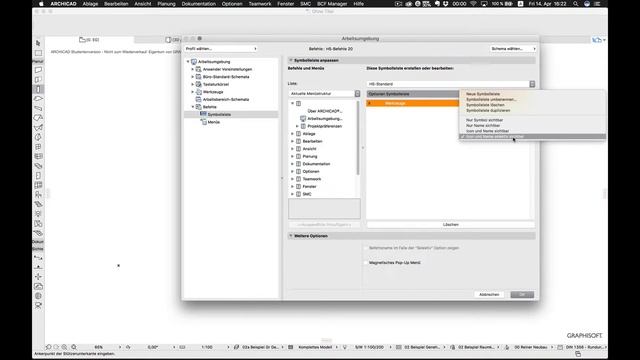Enable the Magnetisches Pop-Up Menü checkbox
The image size is (640, 360).
click(x=366, y=263)
